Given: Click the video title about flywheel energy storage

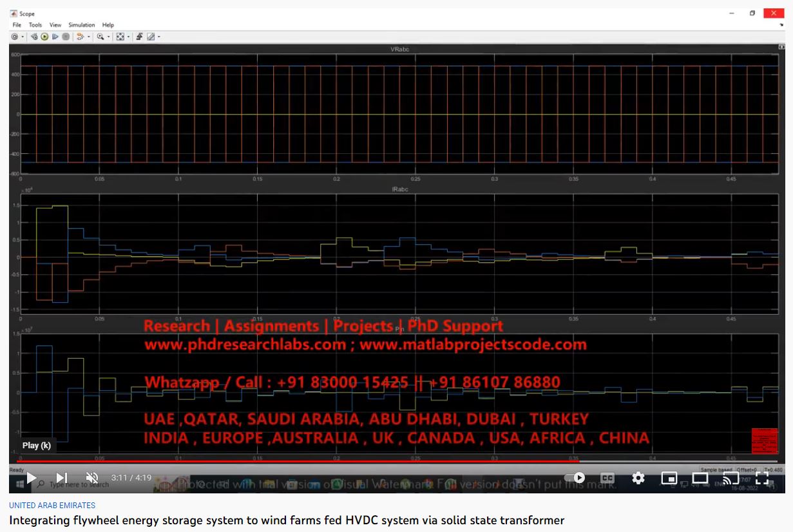Looking at the screenshot, I should [x=287, y=520].
